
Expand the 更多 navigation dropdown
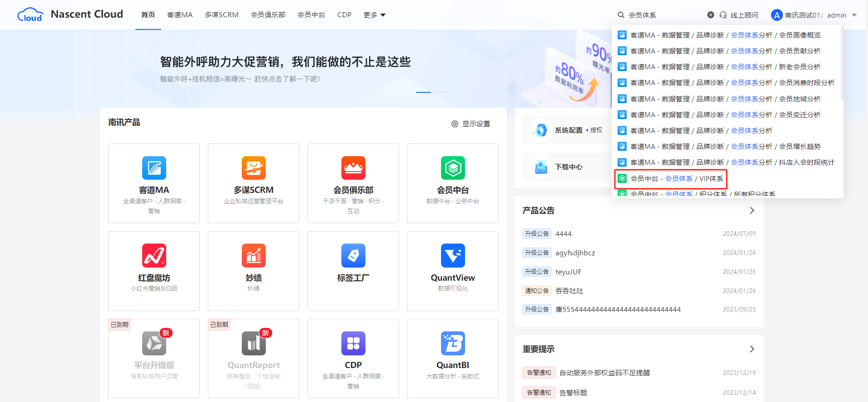point(374,15)
